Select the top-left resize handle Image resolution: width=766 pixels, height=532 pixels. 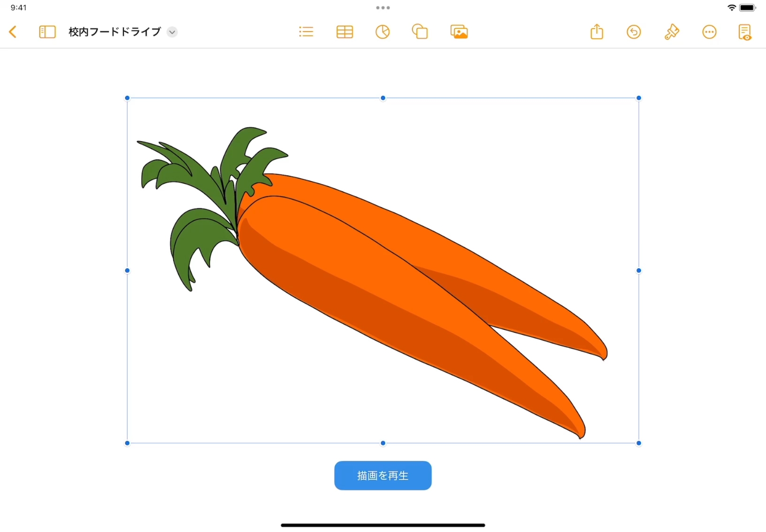pos(127,98)
